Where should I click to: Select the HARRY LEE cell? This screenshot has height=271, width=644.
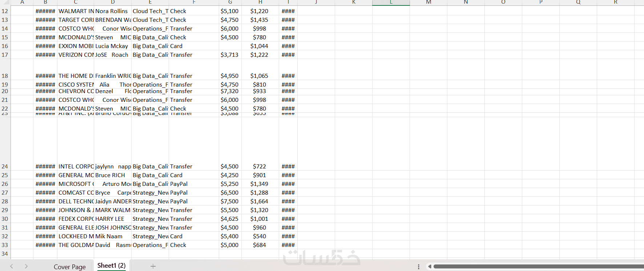pyautogui.click(x=113, y=219)
